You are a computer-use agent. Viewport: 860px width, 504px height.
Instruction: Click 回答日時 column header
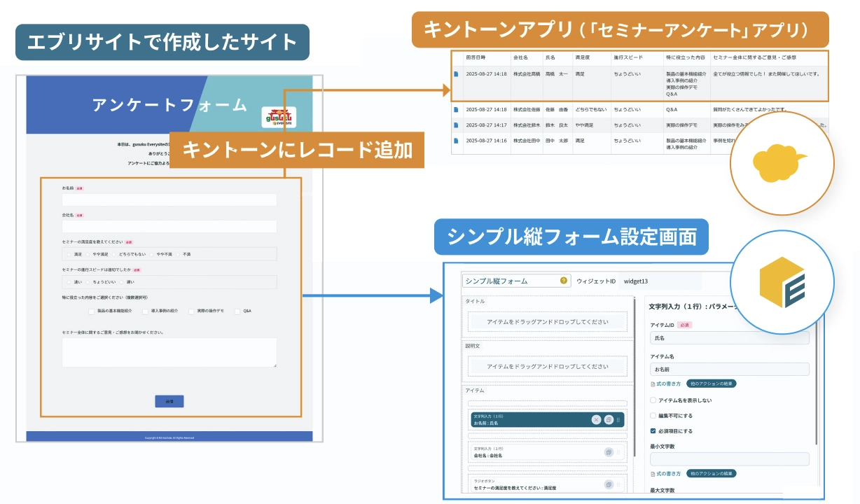[x=476, y=57]
